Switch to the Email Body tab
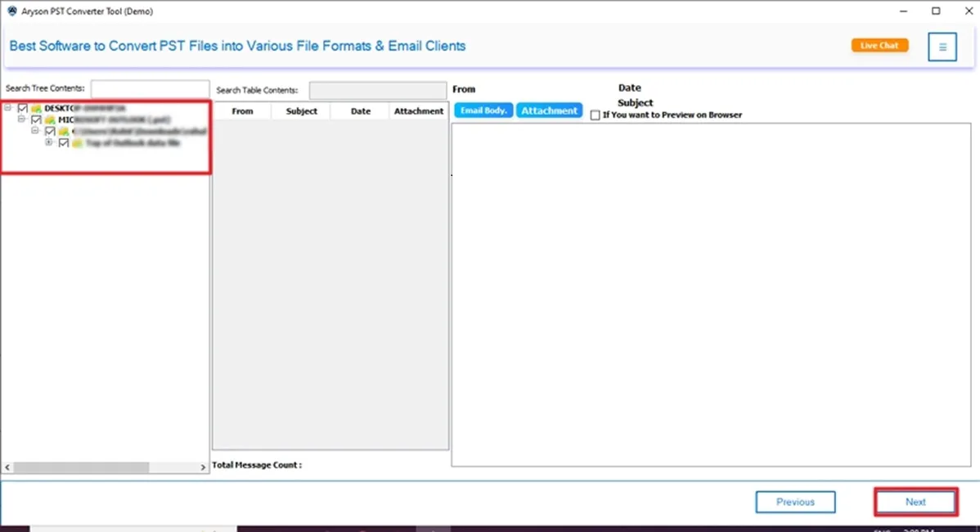The width and height of the screenshot is (980, 532). [483, 110]
